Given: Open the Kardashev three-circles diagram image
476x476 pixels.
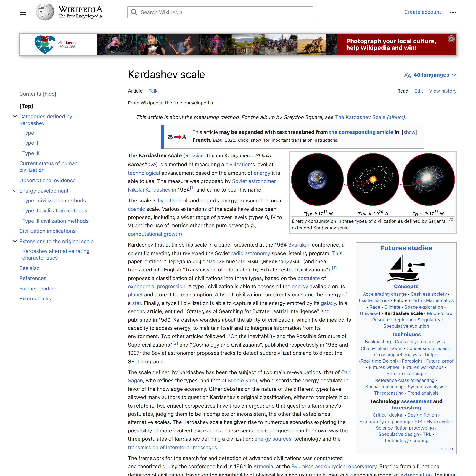Looking at the screenshot, I should click(373, 184).
